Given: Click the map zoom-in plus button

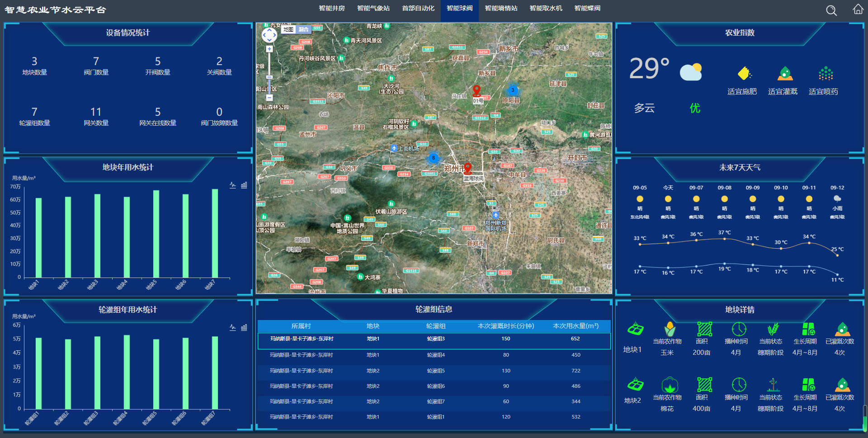Looking at the screenshot, I should pos(269,49).
